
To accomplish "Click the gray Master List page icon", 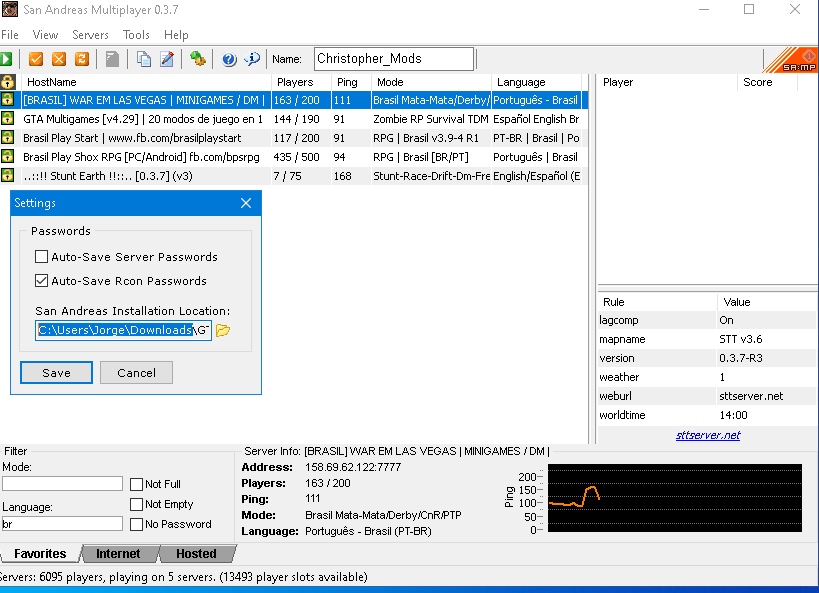I will 112,59.
